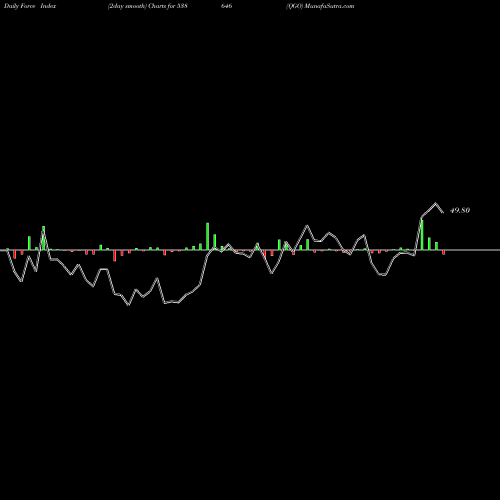This screenshot has width=500, height=500.
Task: Click the 'Daily Force Index' title text
Action: point(30,6)
